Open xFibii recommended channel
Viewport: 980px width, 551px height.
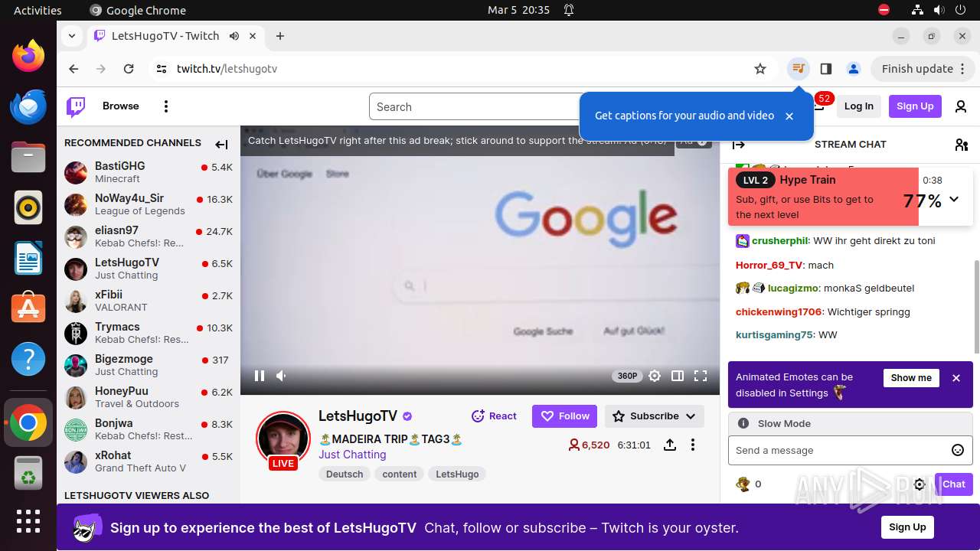tap(149, 301)
